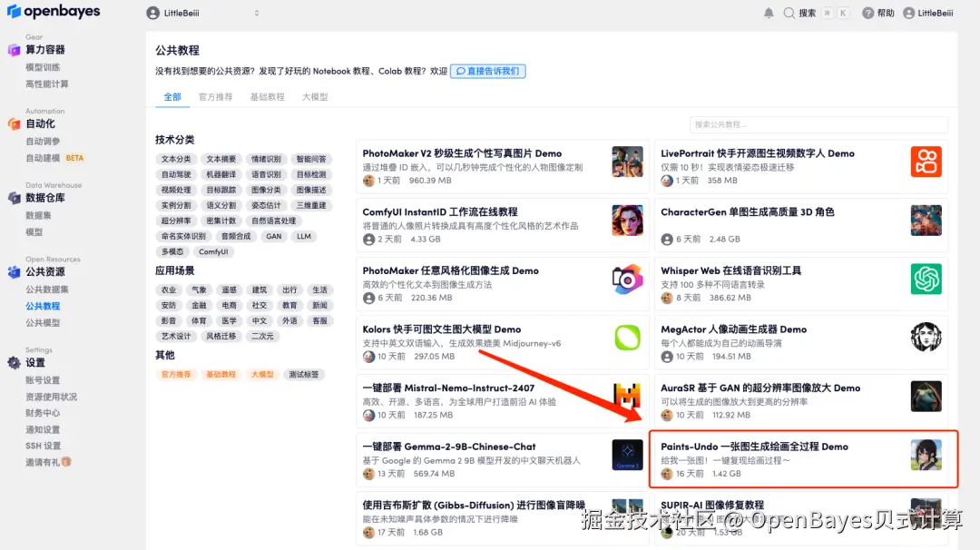The height and width of the screenshot is (550, 980).
Task: Focus the 搜索公共教程 search field
Action: coord(818,124)
